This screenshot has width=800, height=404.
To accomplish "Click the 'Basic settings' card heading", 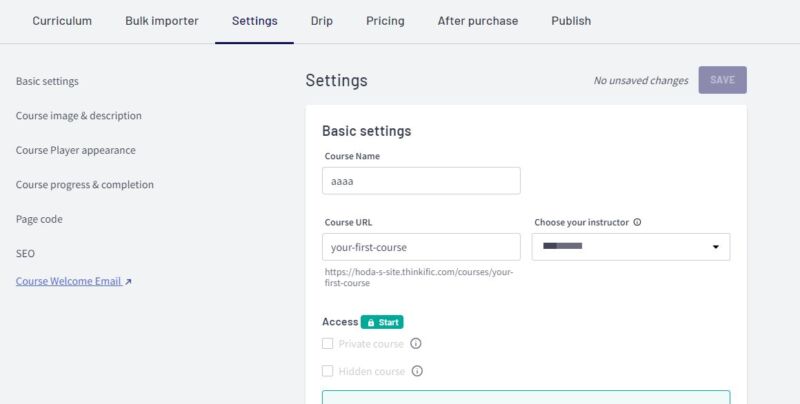I will pyautogui.click(x=367, y=131).
